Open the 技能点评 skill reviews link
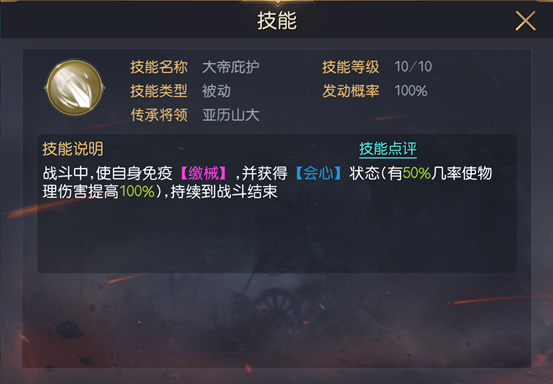The width and height of the screenshot is (553, 384). tap(388, 149)
